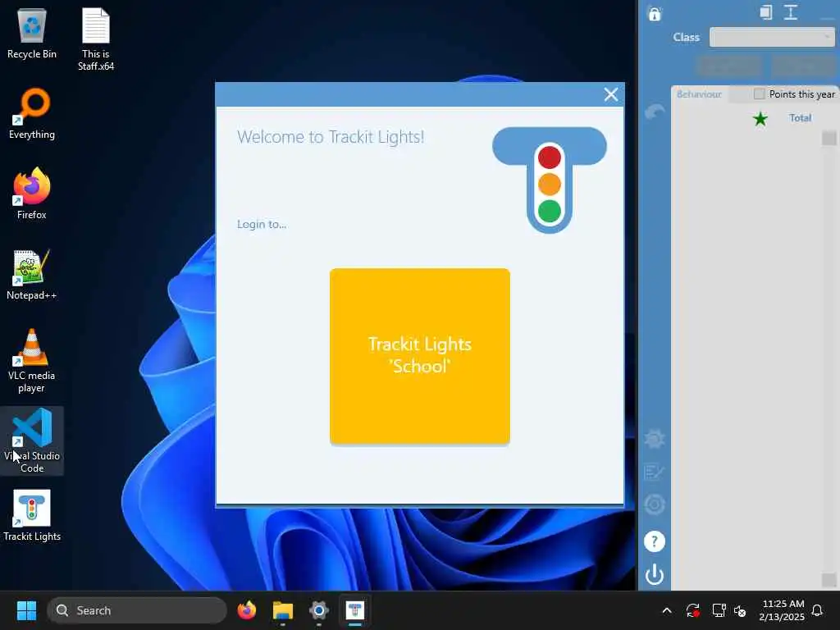
Task: Click the Trackit Lights taskbar icon
Action: click(x=354, y=610)
